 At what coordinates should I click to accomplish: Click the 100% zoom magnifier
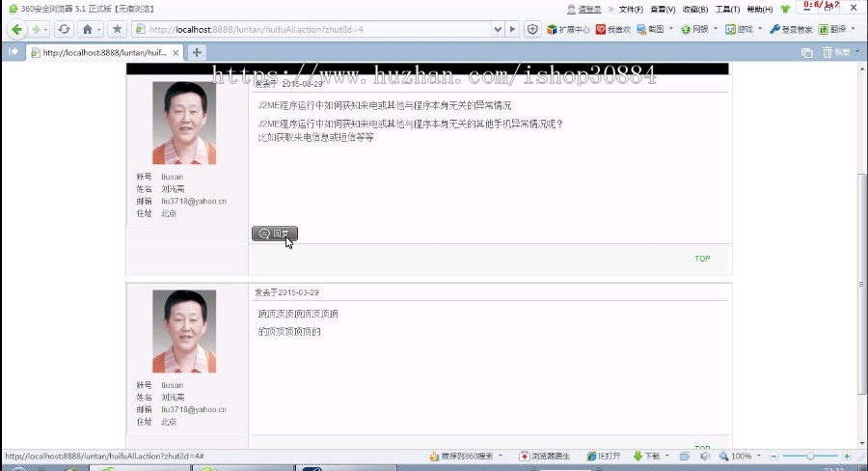pyautogui.click(x=723, y=456)
